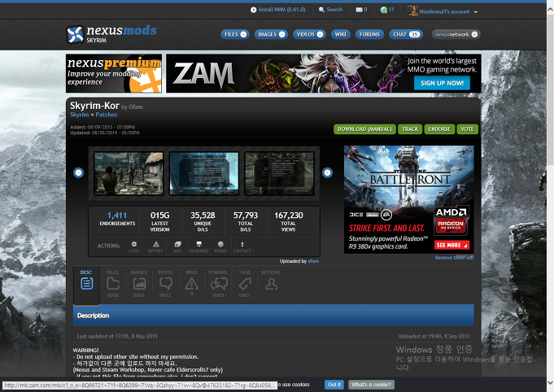Open the Required files icon
The height and width of the screenshot is (392, 554).
[199, 244]
